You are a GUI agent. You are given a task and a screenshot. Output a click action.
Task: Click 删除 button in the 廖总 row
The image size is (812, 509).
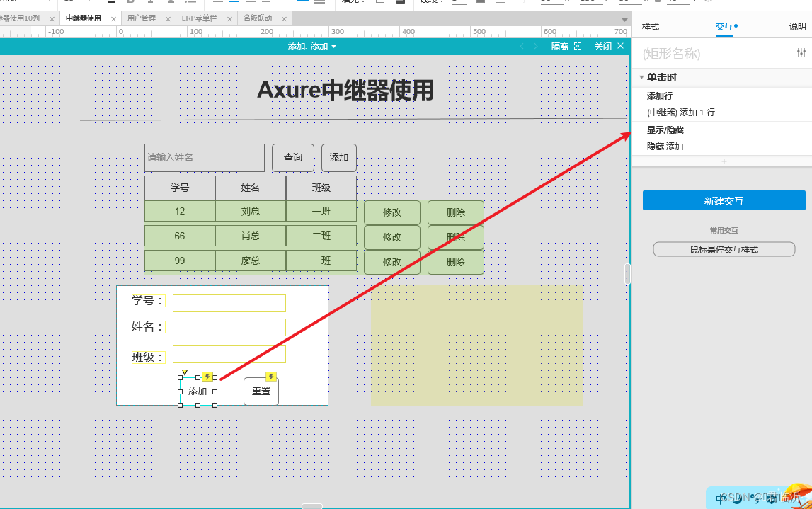click(456, 262)
